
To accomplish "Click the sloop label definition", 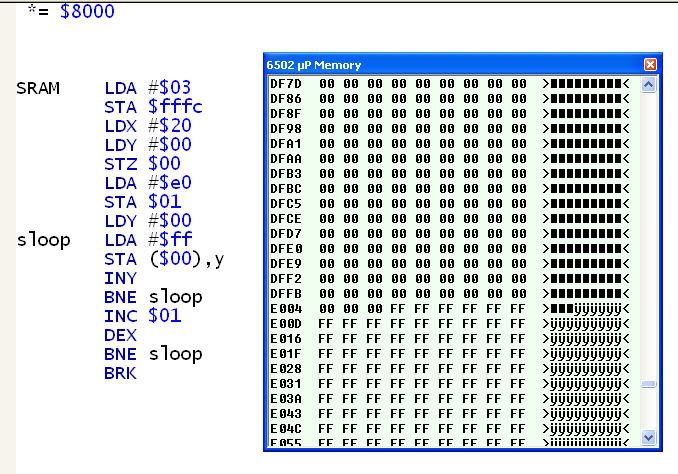I will pos(43,240).
